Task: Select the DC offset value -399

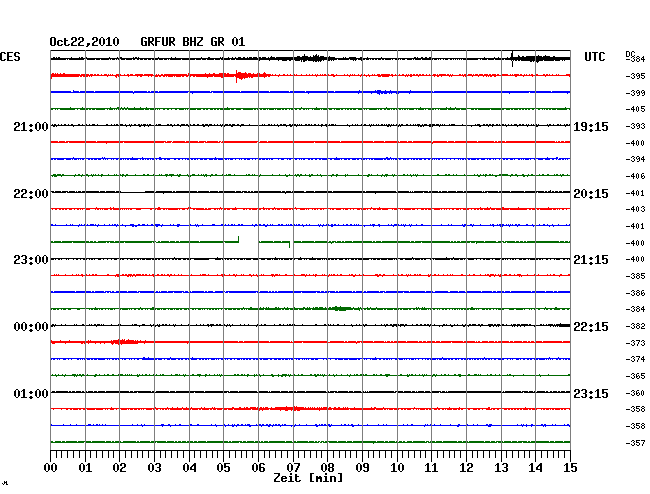Action: (635, 93)
